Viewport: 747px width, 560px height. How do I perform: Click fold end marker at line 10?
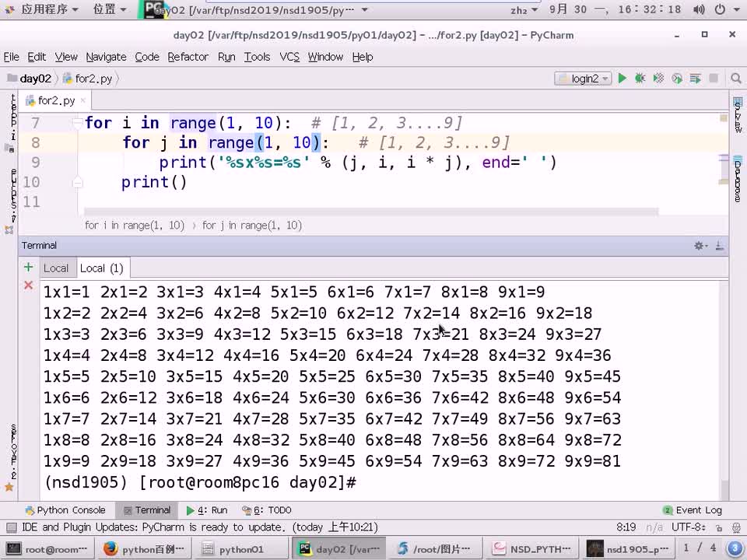(x=77, y=182)
